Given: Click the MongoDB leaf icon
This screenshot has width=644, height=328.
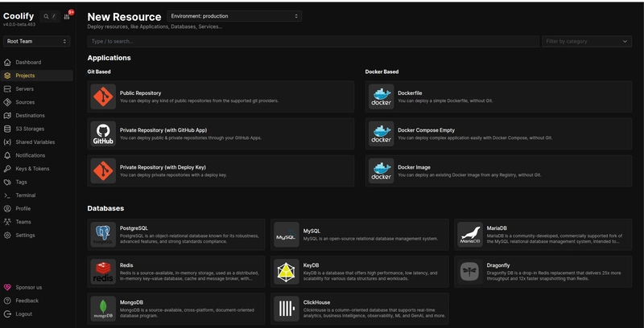Looking at the screenshot, I should tap(103, 309).
